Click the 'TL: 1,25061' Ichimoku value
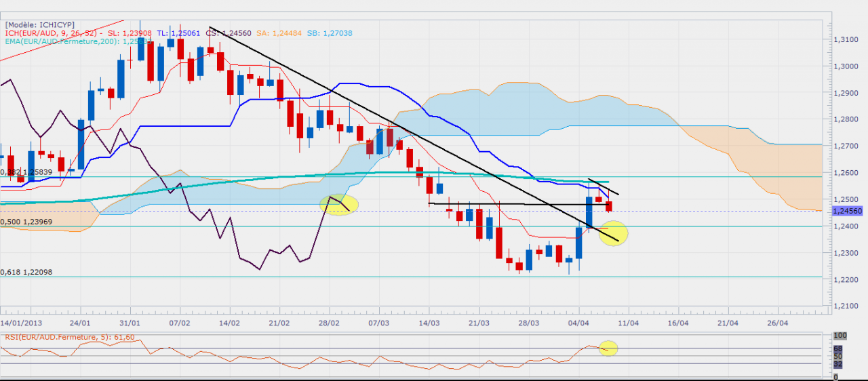868x381 pixels. (x=178, y=33)
